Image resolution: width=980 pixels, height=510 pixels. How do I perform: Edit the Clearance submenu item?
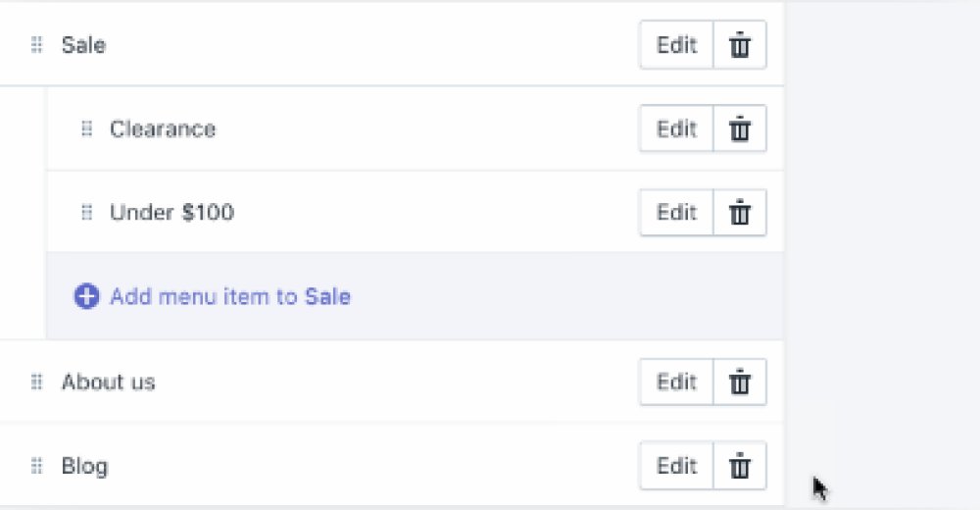[x=676, y=128]
